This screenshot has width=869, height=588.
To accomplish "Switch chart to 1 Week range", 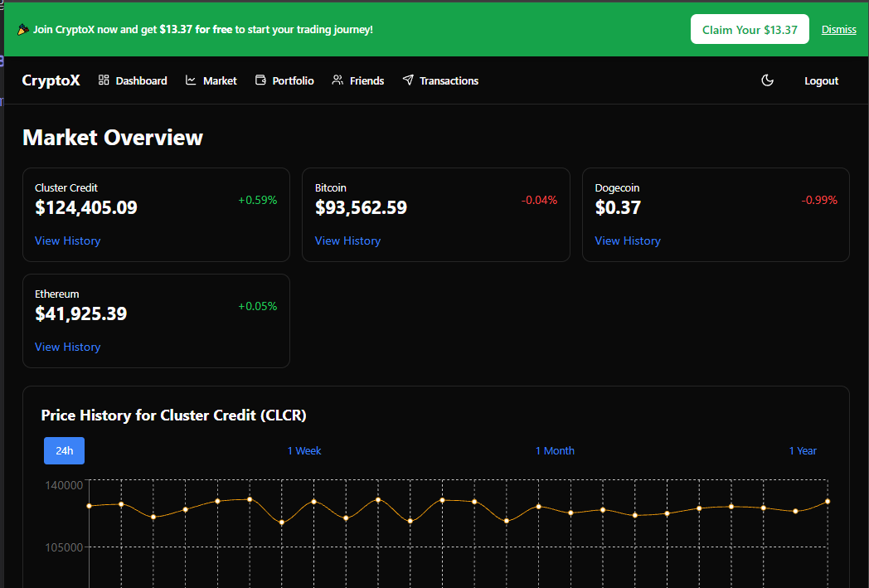I will pyautogui.click(x=304, y=450).
